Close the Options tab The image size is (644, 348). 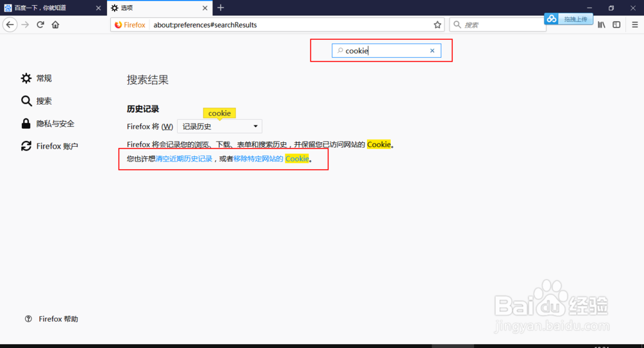[x=205, y=8]
